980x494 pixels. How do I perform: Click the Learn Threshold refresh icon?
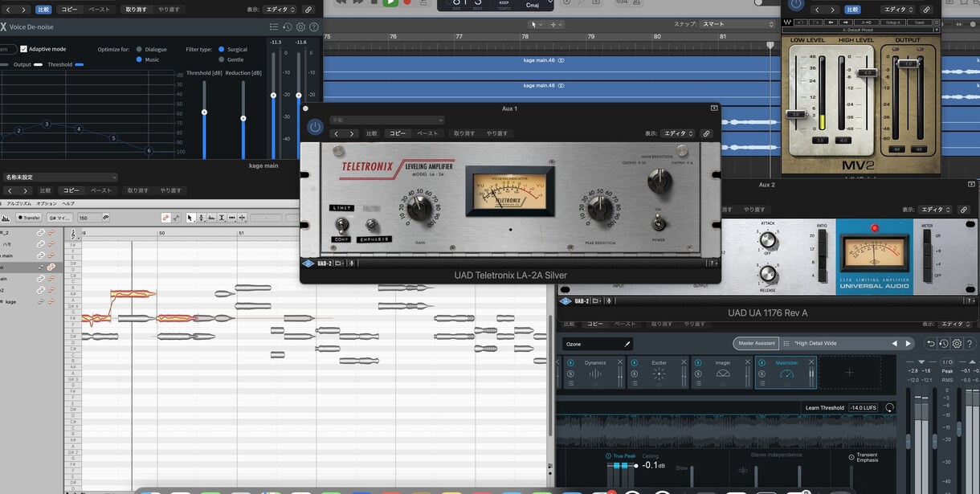[889, 408]
